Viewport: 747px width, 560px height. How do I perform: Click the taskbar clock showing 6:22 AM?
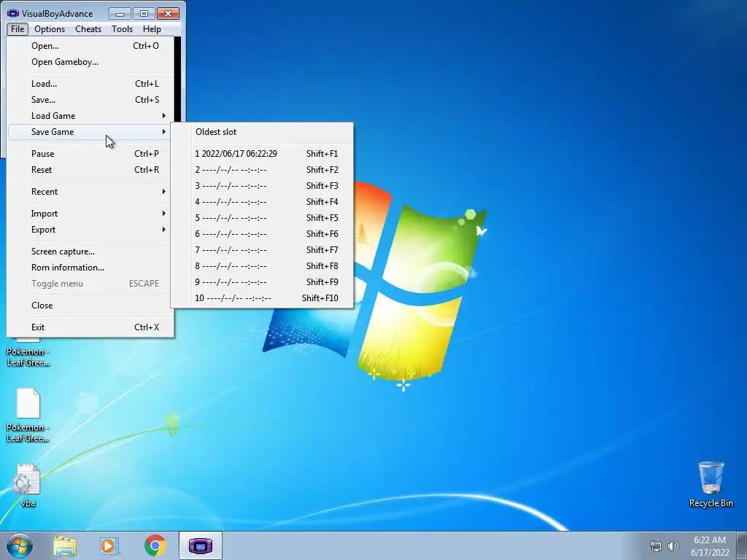pos(710,546)
